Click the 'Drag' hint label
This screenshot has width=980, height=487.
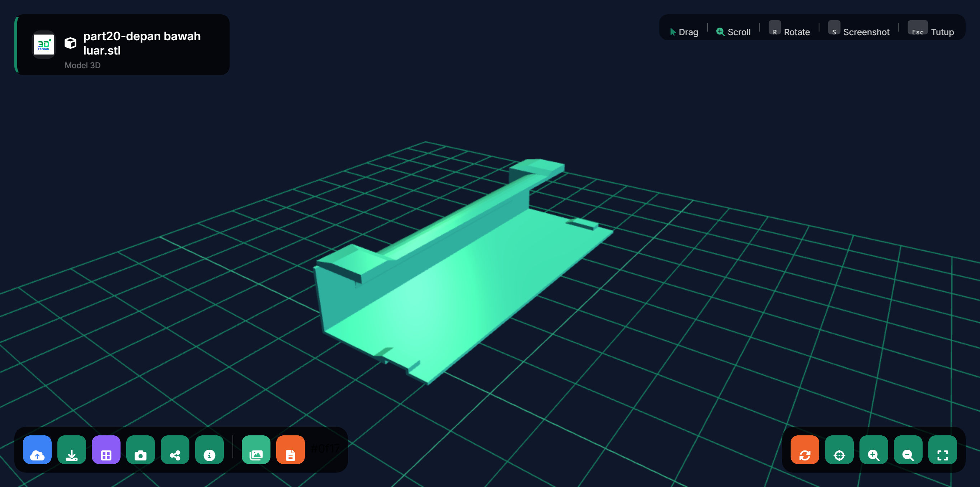688,32
